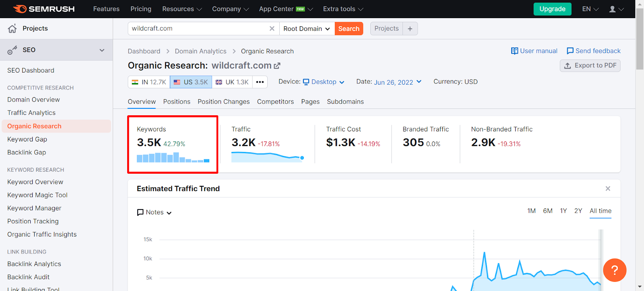The height and width of the screenshot is (291, 644).
Task: Switch to the Competitors tab
Action: (x=275, y=102)
